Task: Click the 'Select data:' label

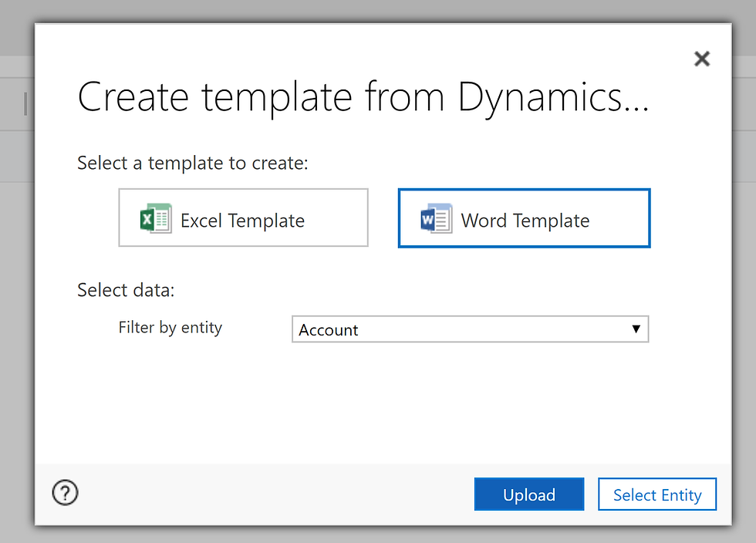Action: pos(126,290)
